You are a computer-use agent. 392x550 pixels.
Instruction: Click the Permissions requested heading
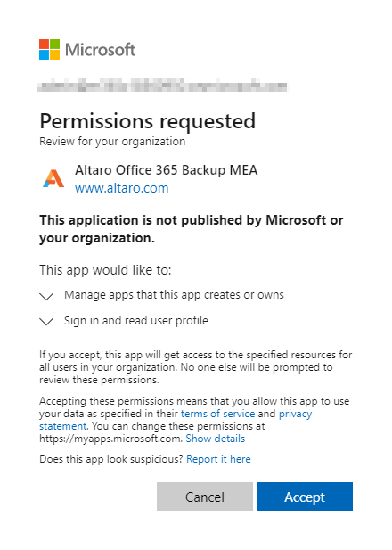click(148, 121)
